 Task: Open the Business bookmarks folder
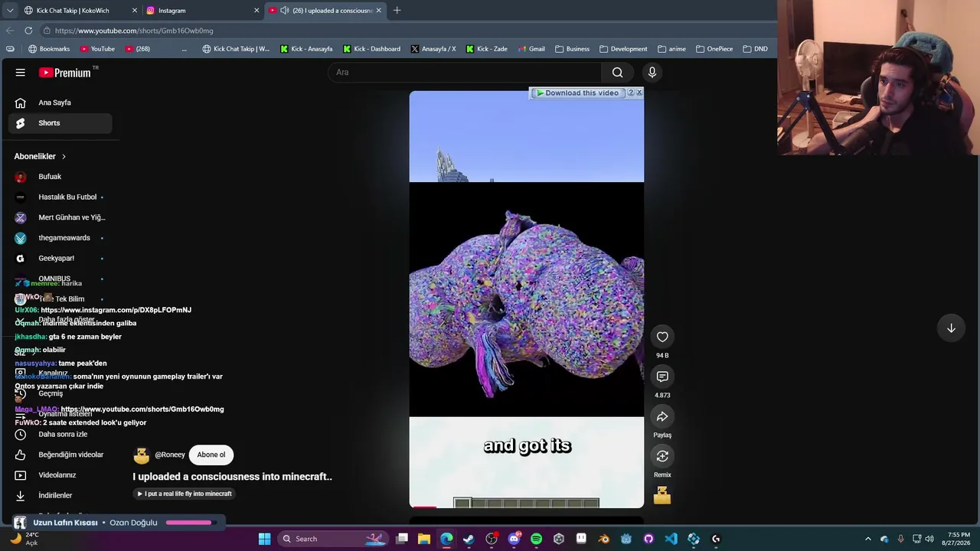[x=572, y=49]
